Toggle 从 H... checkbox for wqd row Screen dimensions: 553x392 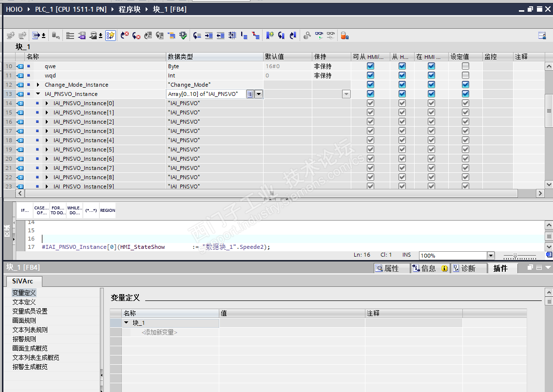402,75
